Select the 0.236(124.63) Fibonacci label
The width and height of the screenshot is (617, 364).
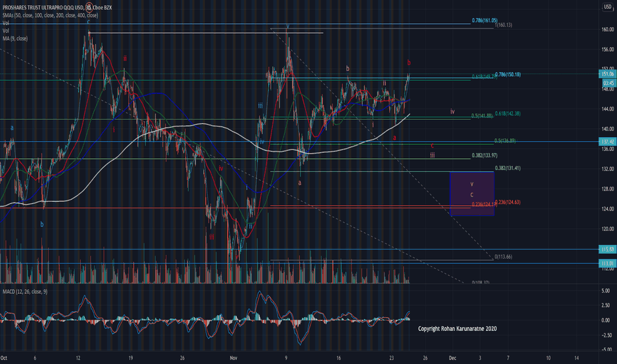[508, 203]
